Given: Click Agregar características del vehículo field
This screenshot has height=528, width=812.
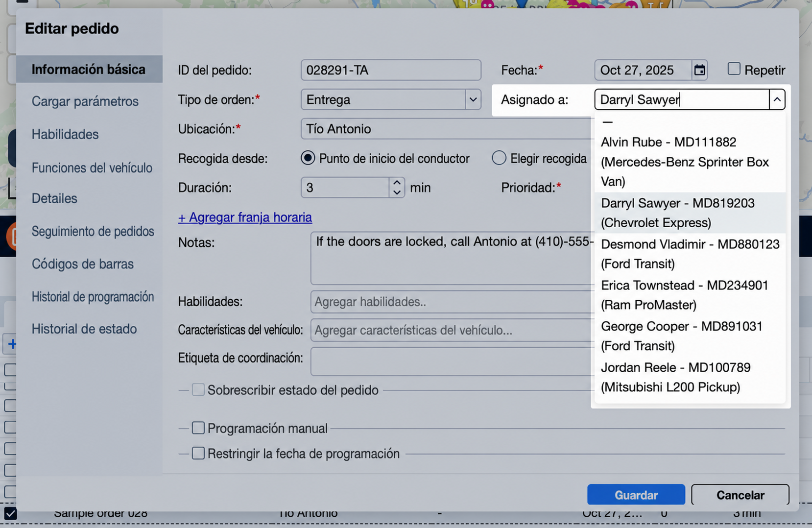Looking at the screenshot, I should coord(452,330).
